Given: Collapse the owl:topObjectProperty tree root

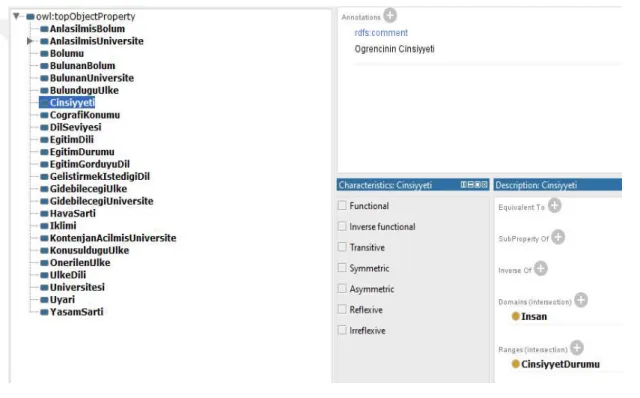Looking at the screenshot, I should (x=16, y=16).
